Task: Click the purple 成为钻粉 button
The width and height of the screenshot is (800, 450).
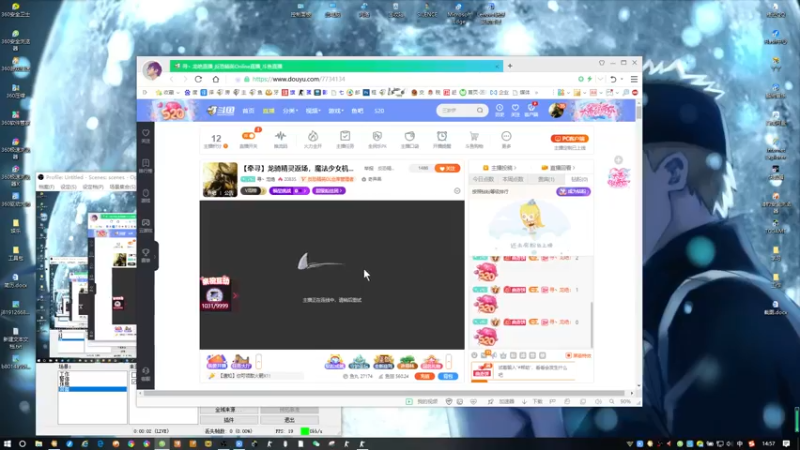Action: point(573,191)
